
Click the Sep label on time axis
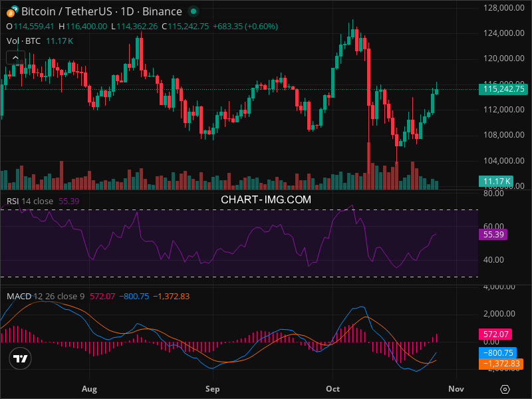coord(212,388)
